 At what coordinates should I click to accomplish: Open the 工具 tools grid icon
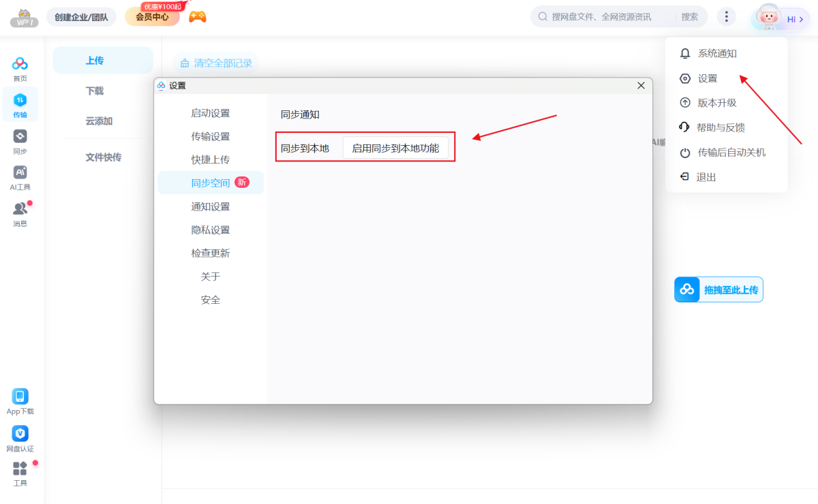20,469
